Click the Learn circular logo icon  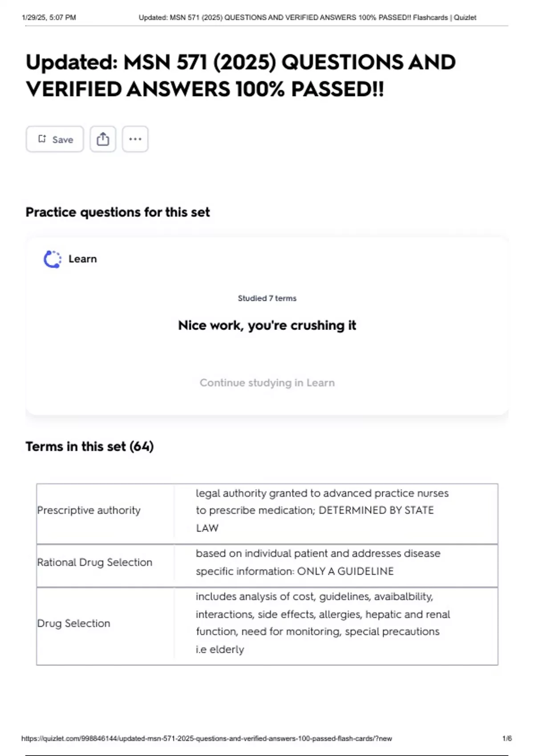click(x=52, y=259)
